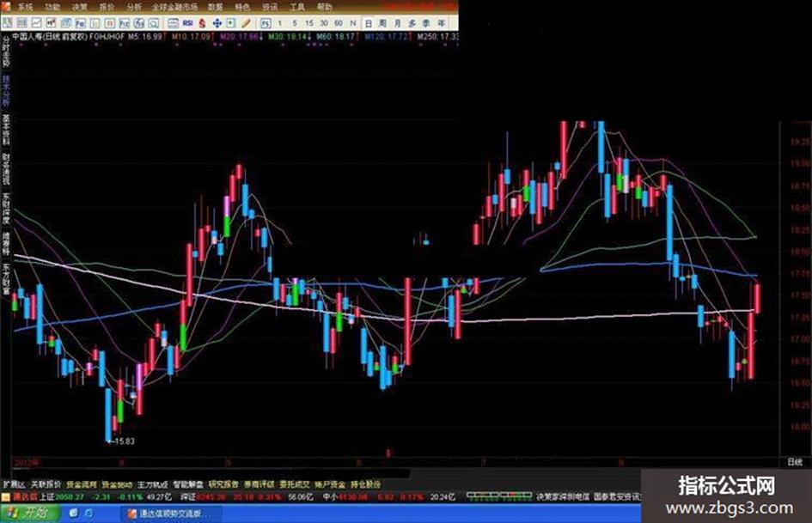Click the F5 toolbar icon
Viewport: 812px width, 523px height.
(266, 23)
